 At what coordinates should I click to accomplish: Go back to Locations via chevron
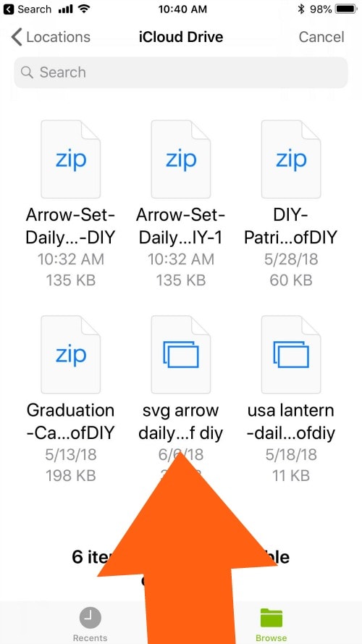16,37
